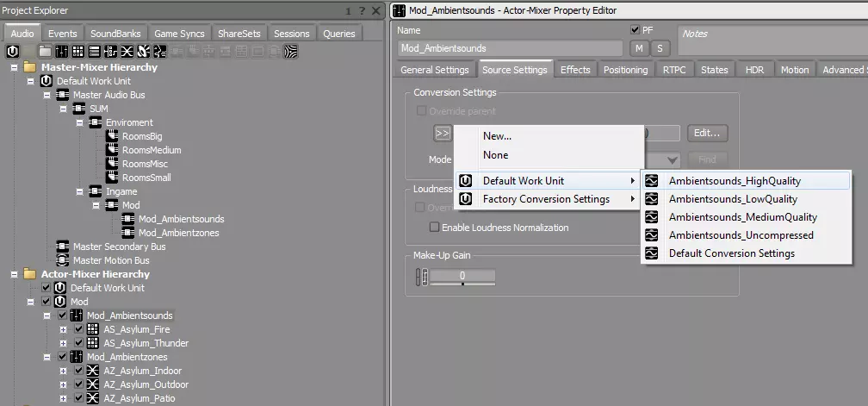Click the Sound Voice head toolbar icon
Screen dimensions: 868x406
pos(160,52)
